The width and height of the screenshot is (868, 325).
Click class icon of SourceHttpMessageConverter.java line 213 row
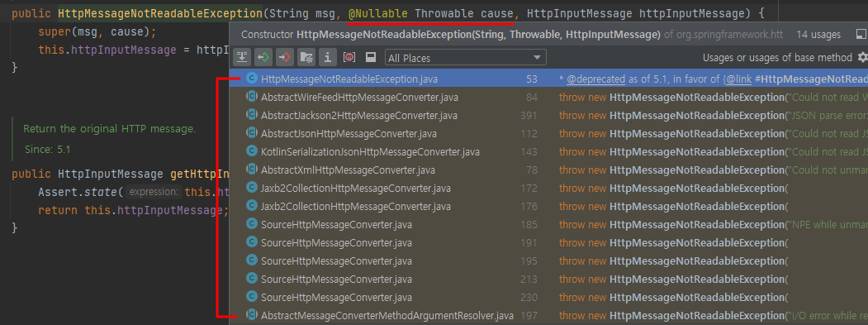pos(251,279)
